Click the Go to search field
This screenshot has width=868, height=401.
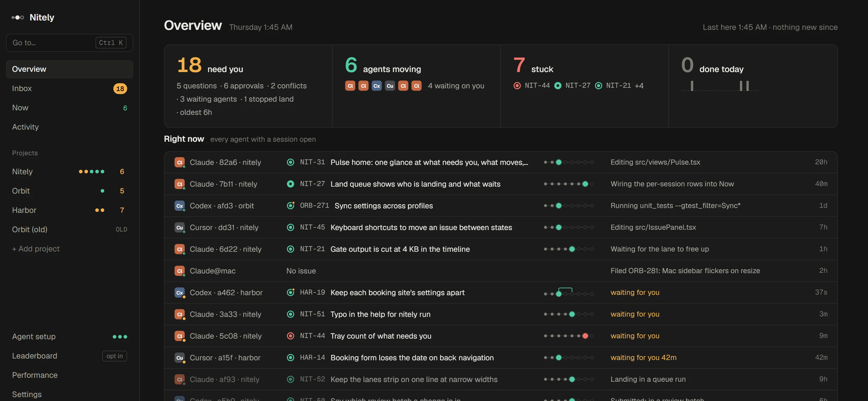[69, 43]
